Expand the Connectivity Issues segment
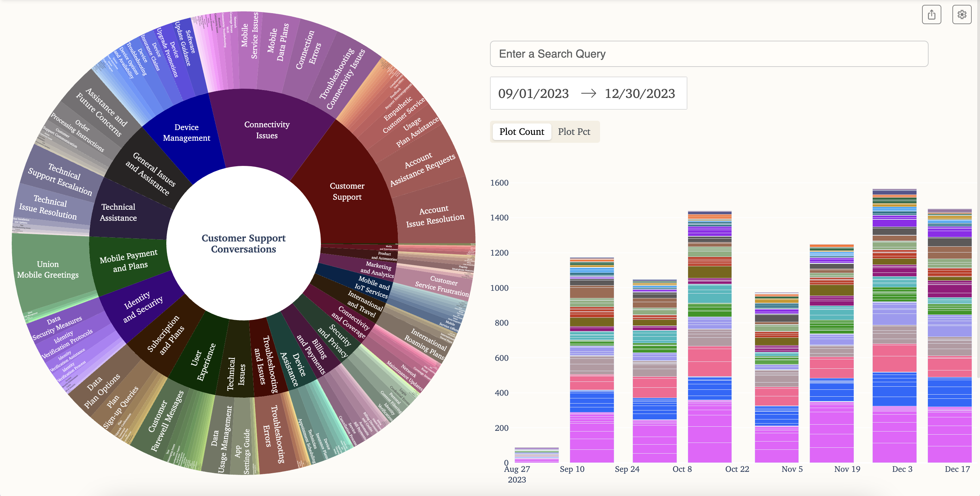 point(267,130)
